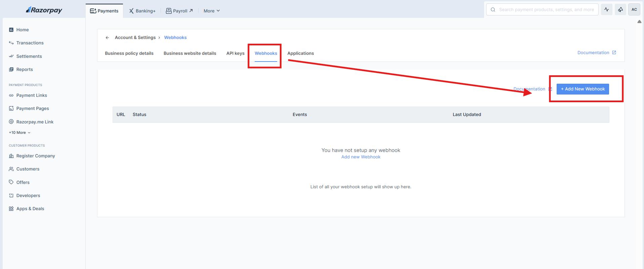Open Apps & Deals in sidebar
Screen dimensions: 644x269
tap(30, 209)
